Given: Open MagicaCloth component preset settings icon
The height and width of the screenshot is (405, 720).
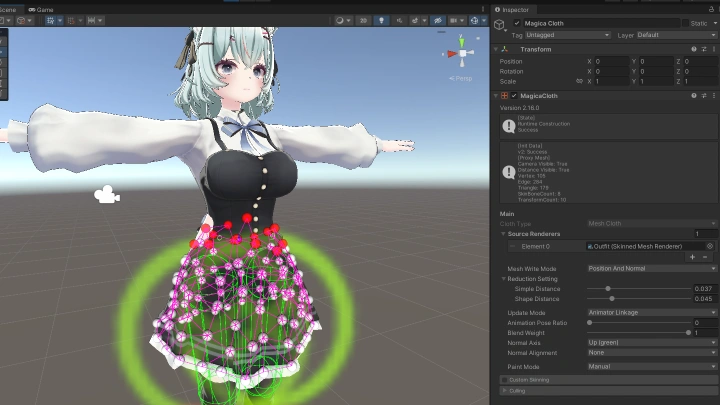Looking at the screenshot, I should coord(703,96).
